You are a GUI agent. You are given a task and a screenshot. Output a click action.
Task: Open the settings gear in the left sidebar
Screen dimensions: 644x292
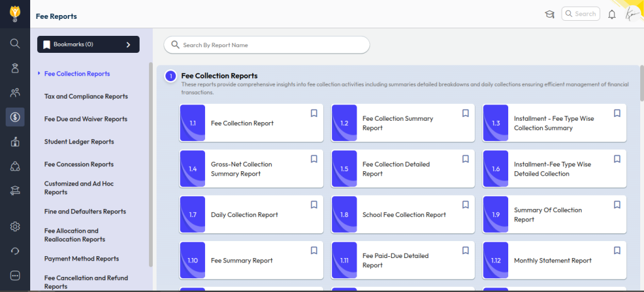click(x=15, y=227)
